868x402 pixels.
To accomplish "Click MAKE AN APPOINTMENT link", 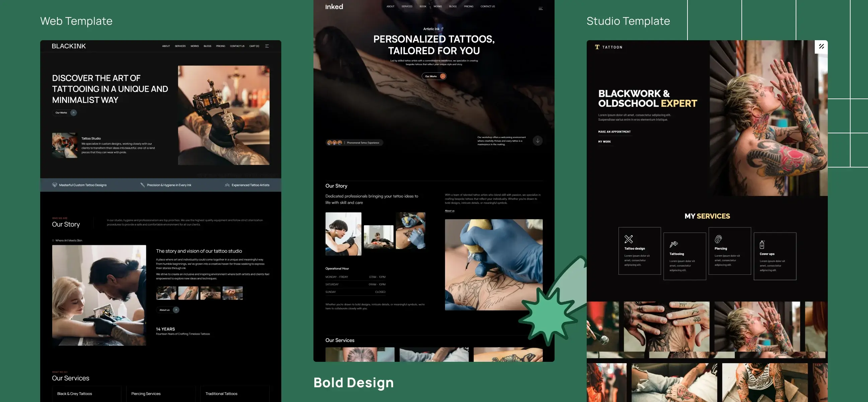I will [x=614, y=132].
